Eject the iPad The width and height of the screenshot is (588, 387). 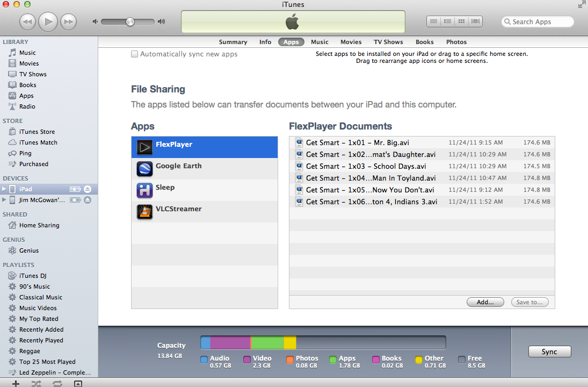[x=88, y=189]
